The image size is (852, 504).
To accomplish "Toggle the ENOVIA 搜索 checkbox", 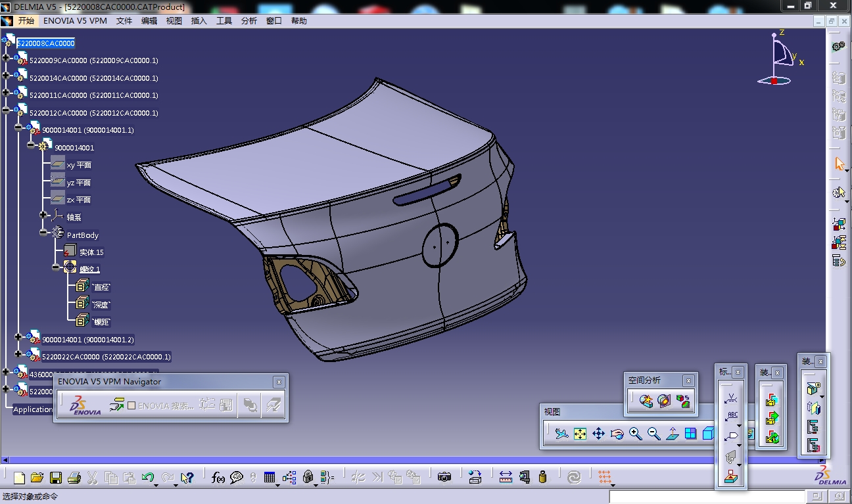I will pos(131,405).
